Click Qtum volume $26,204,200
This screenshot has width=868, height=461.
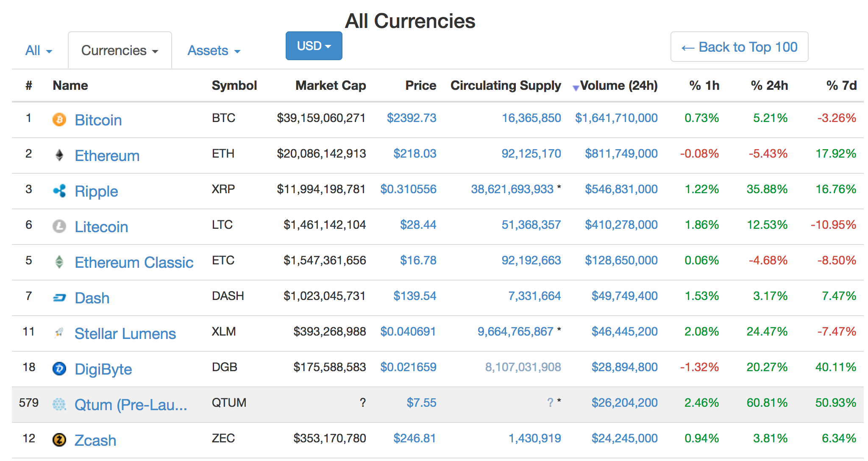click(x=625, y=403)
